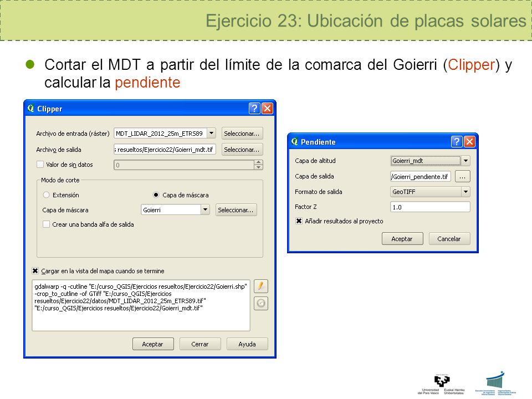
Task: Open the 'Capa de altitud' Goierri_mdt dropdown
Action: point(466,161)
